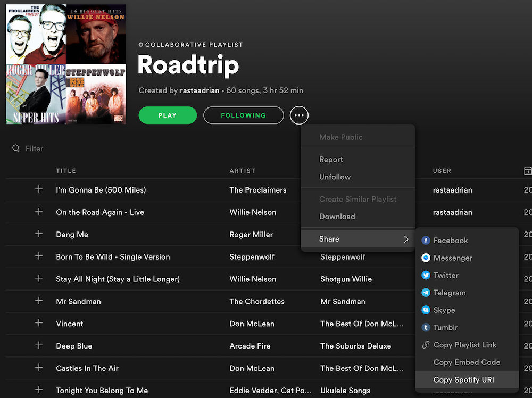Select track I'm Gonna Be (500 Miles)
This screenshot has width=532, height=398.
click(101, 190)
